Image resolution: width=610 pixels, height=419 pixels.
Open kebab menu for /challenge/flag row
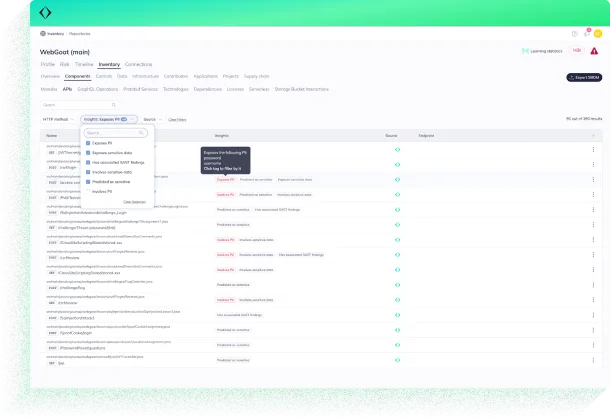point(593,285)
